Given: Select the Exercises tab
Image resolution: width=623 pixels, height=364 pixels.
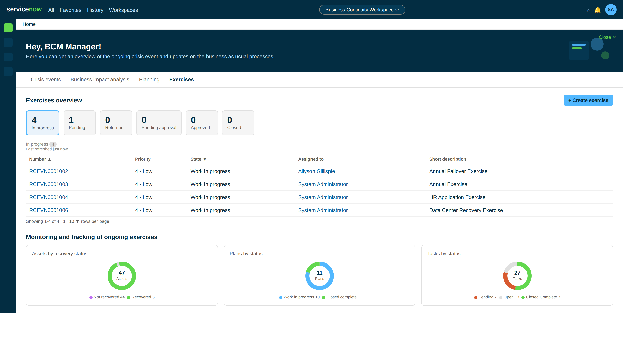Looking at the screenshot, I should coord(181,79).
